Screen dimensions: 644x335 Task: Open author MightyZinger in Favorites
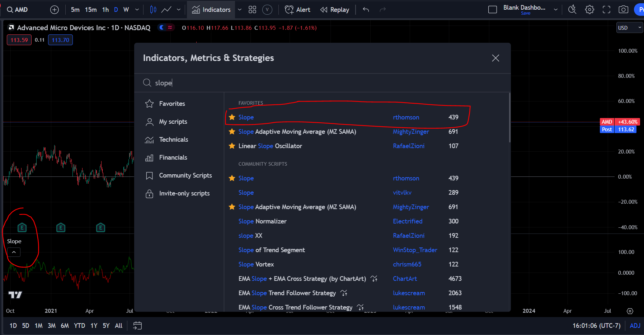pyautogui.click(x=411, y=132)
